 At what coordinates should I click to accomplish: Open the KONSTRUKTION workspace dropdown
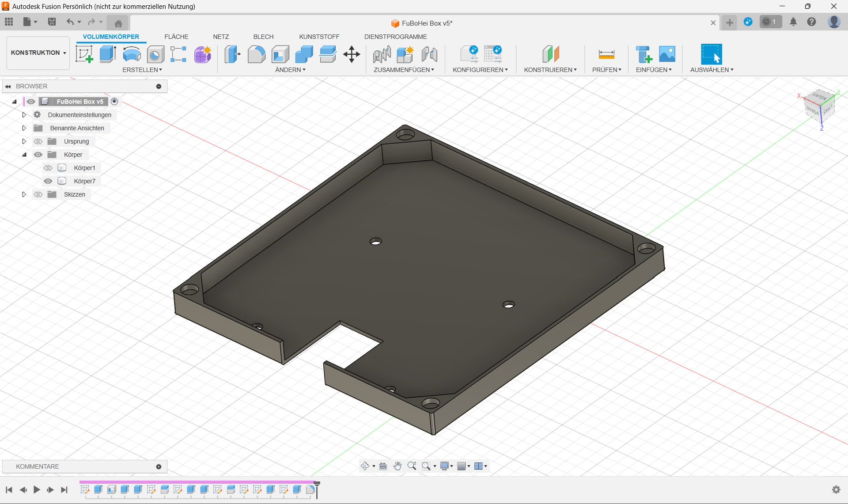click(38, 53)
